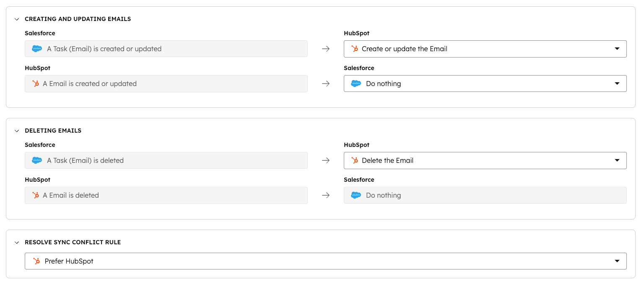Click Salesforce icon in first Do nothing dropdown
Viewport: 644px width, 285px height.
[356, 84]
